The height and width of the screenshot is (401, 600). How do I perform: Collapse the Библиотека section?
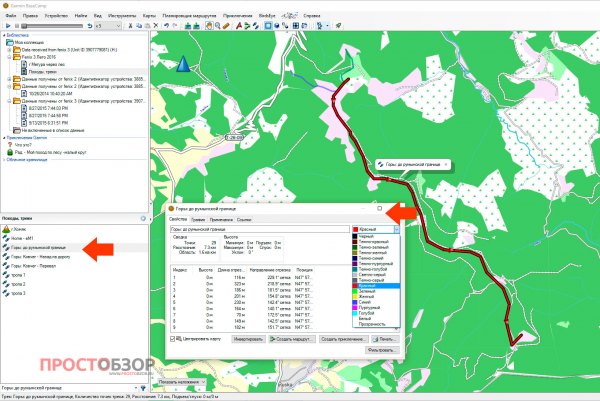4,35
